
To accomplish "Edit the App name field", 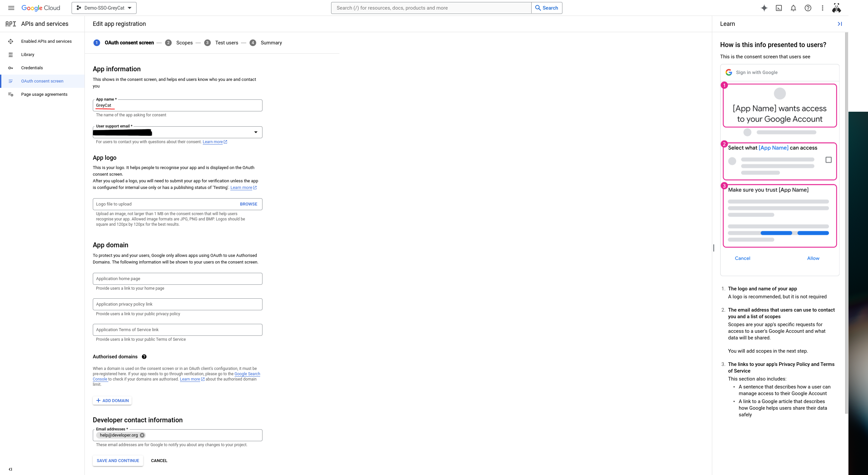I will click(x=178, y=105).
